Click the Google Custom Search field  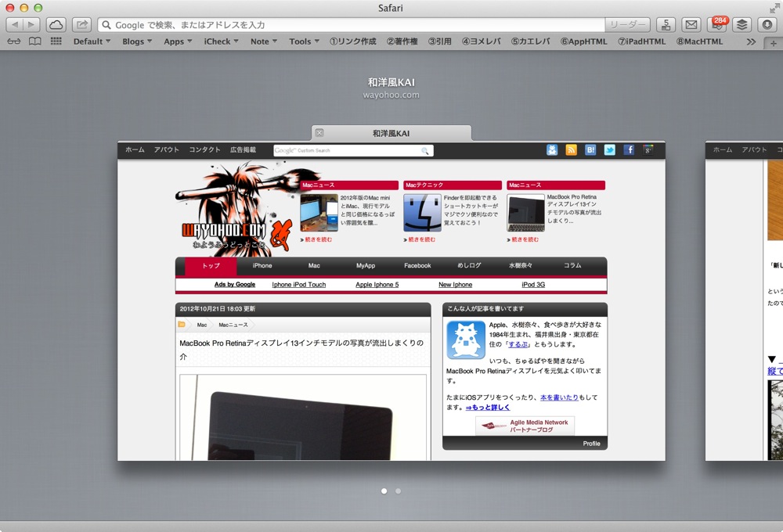tap(353, 150)
